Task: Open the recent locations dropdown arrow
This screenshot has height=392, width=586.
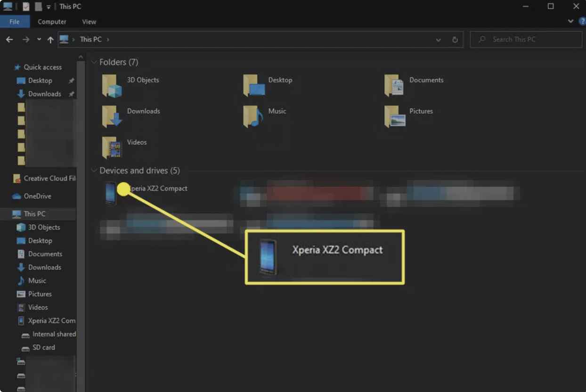Action: (x=39, y=40)
